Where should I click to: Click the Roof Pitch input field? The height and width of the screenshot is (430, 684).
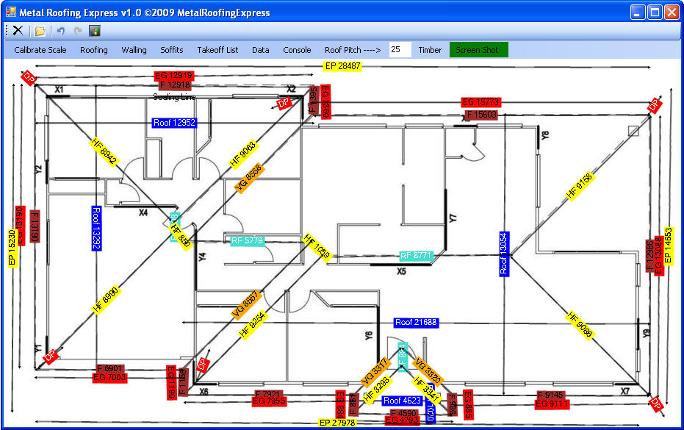[399, 49]
